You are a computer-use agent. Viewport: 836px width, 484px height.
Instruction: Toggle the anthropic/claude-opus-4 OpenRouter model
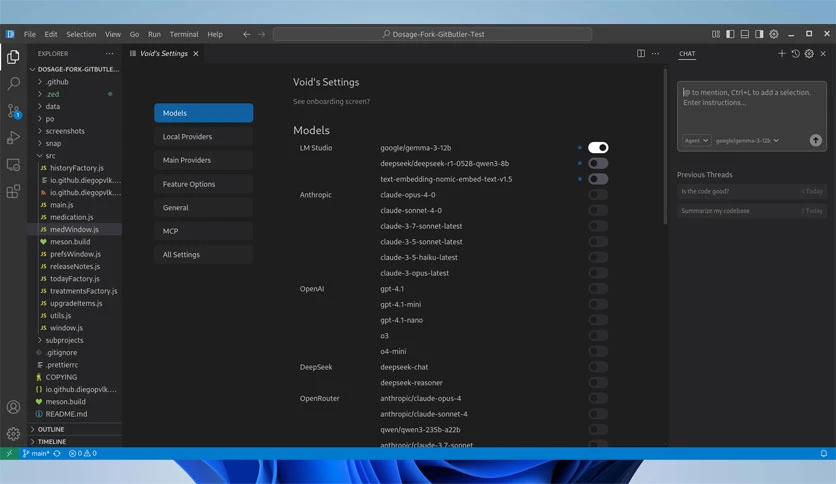point(598,398)
